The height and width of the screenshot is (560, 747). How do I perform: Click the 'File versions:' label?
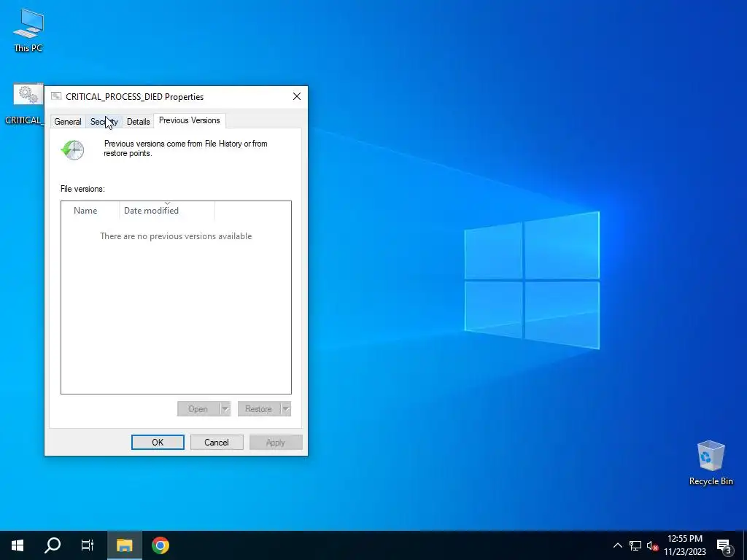pos(82,189)
